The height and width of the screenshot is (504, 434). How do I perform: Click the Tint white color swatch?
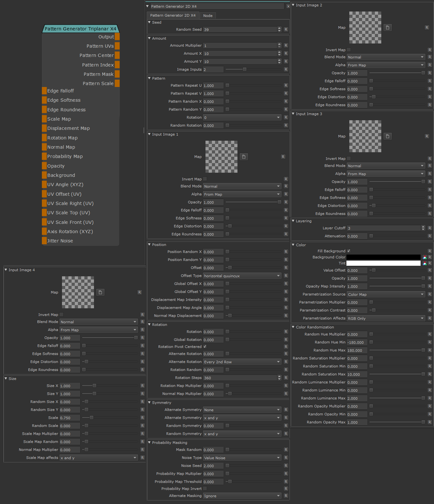[384, 263]
